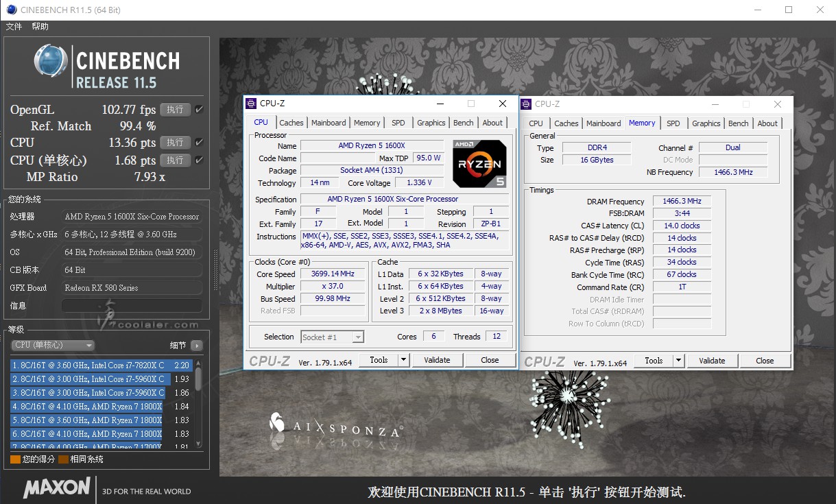836x504 pixels.
Task: Close the left CPU-Z window via title bar X
Action: (x=503, y=104)
